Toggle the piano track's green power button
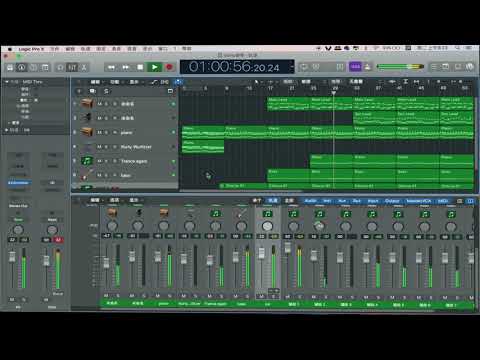The width and height of the screenshot is (480, 360). click(173, 132)
